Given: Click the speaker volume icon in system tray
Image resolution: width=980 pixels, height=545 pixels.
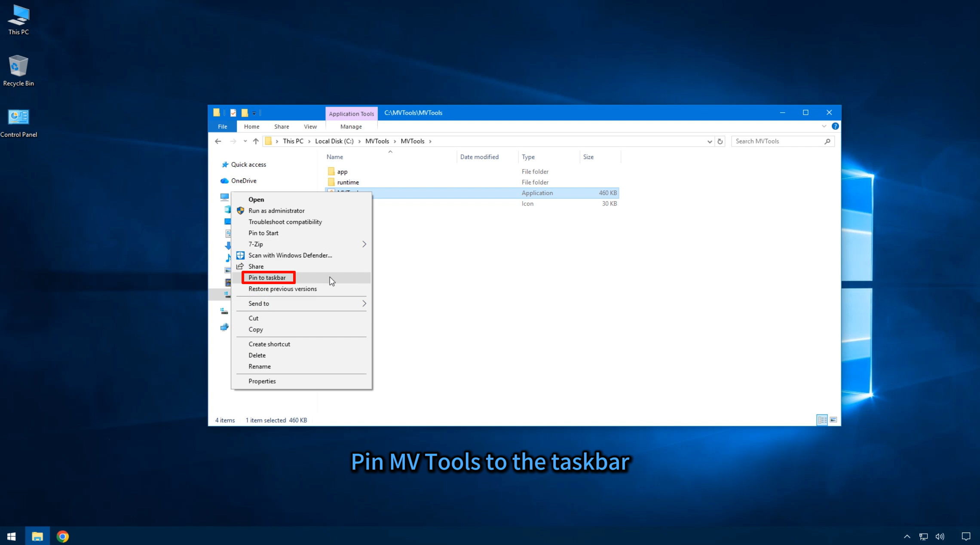Looking at the screenshot, I should tap(939, 536).
